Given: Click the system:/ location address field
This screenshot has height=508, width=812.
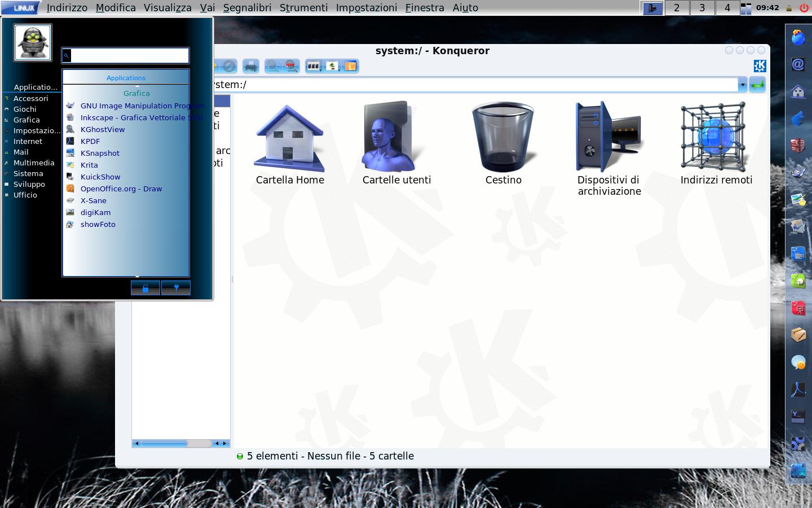Looking at the screenshot, I should click(475, 85).
